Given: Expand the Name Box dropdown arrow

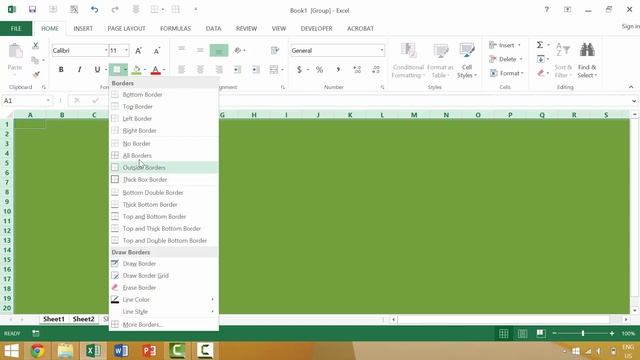Looking at the screenshot, I should 48,100.
